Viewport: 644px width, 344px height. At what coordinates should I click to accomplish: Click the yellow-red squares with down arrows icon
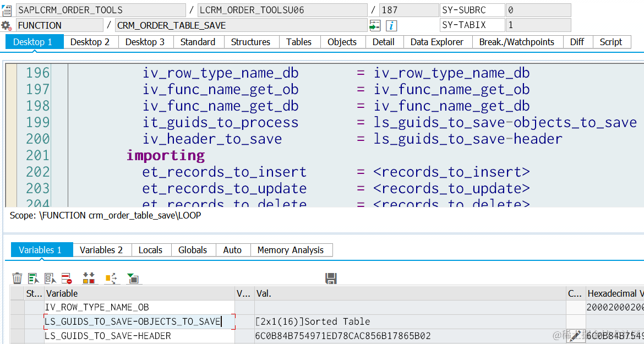[x=89, y=279]
